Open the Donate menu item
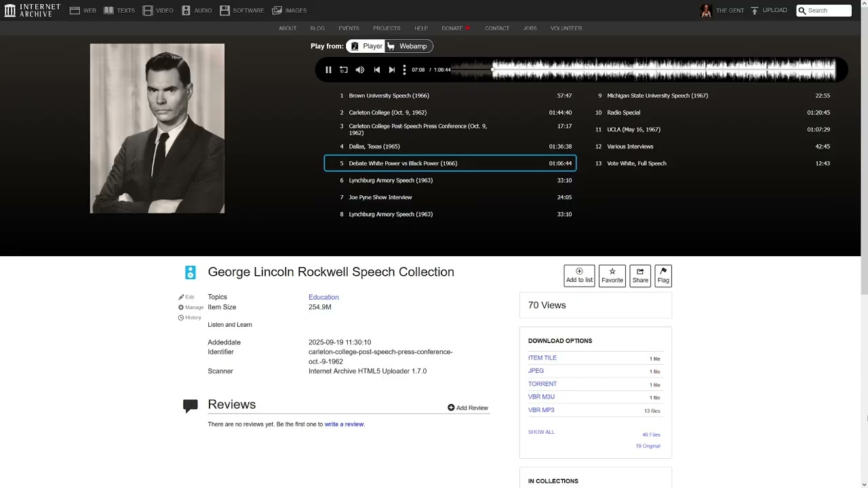868x488 pixels. coord(456,28)
